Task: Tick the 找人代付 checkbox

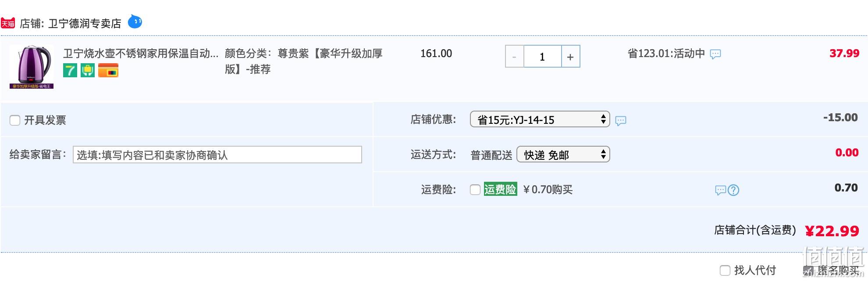Action: tap(725, 270)
